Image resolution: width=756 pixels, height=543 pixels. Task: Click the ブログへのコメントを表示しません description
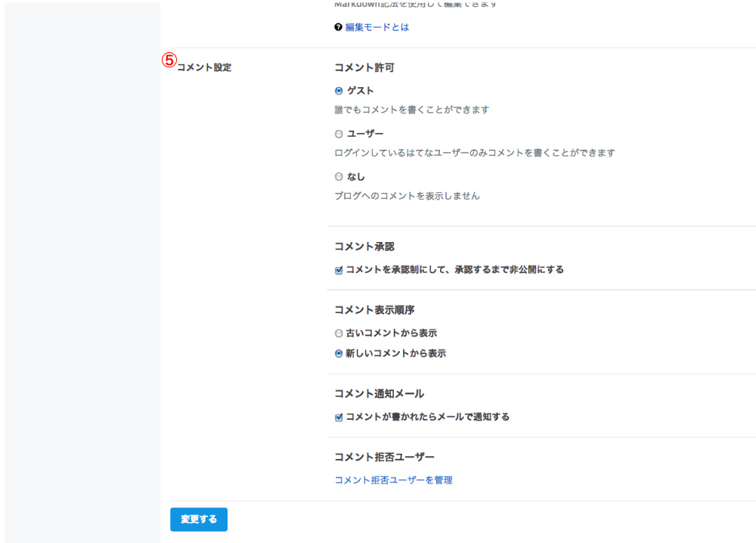407,196
